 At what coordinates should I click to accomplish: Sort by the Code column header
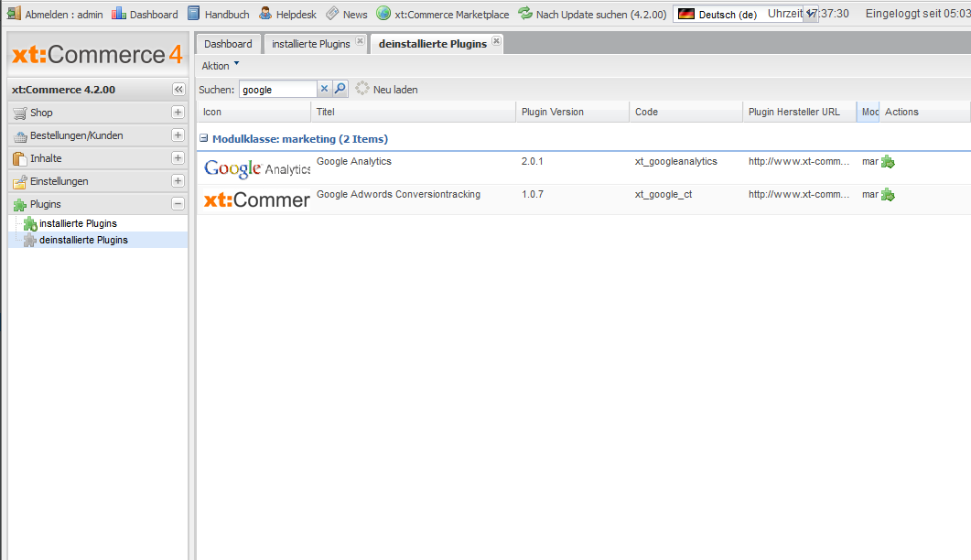(x=686, y=113)
